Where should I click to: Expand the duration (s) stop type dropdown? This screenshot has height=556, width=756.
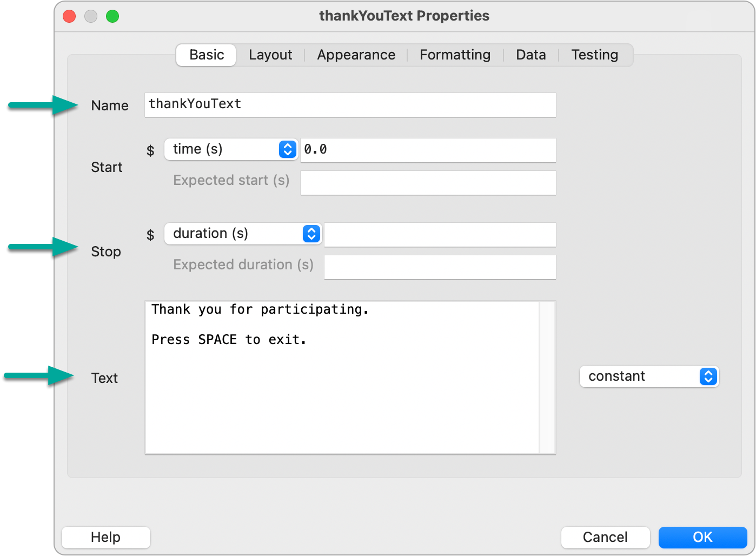pos(243,234)
